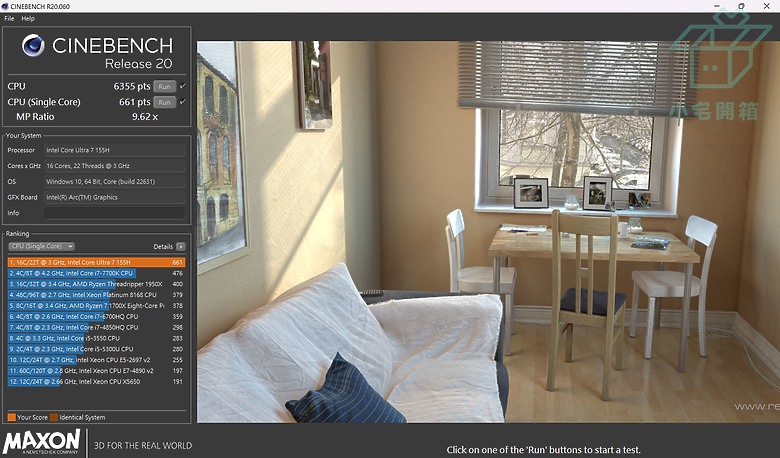
Task: Toggle the CPU test checkmark
Action: pos(183,86)
